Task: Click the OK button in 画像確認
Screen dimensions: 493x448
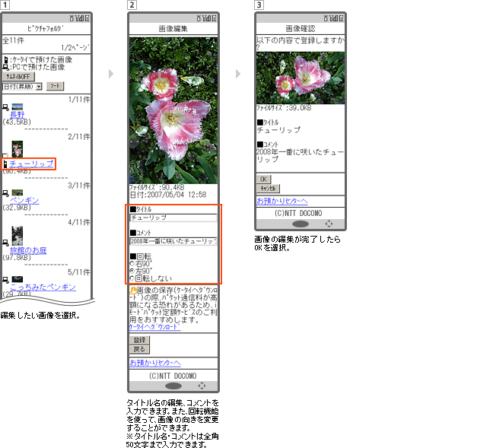Action: coord(263,180)
